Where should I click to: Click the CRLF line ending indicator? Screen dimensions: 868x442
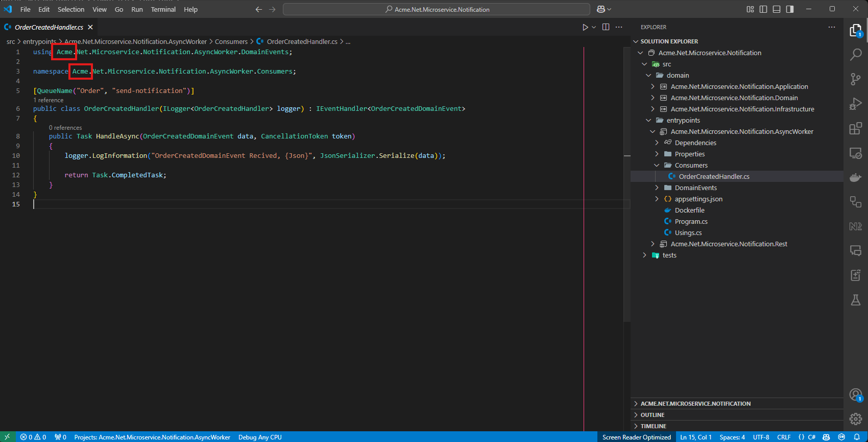tap(784, 437)
